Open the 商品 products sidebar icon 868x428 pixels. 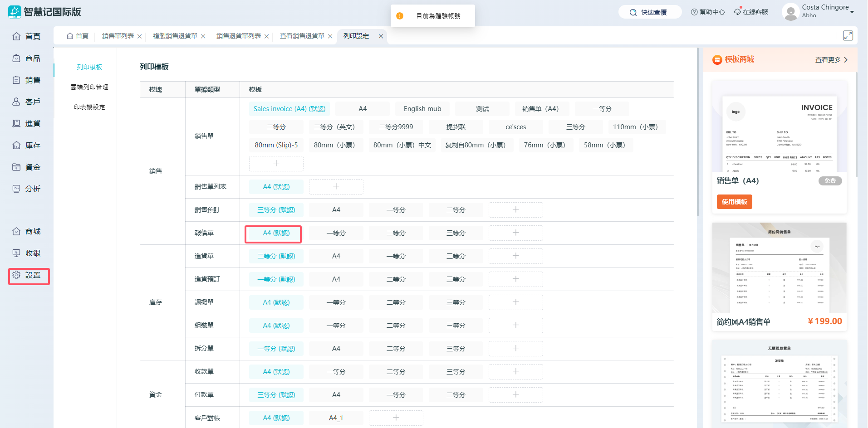click(x=16, y=58)
